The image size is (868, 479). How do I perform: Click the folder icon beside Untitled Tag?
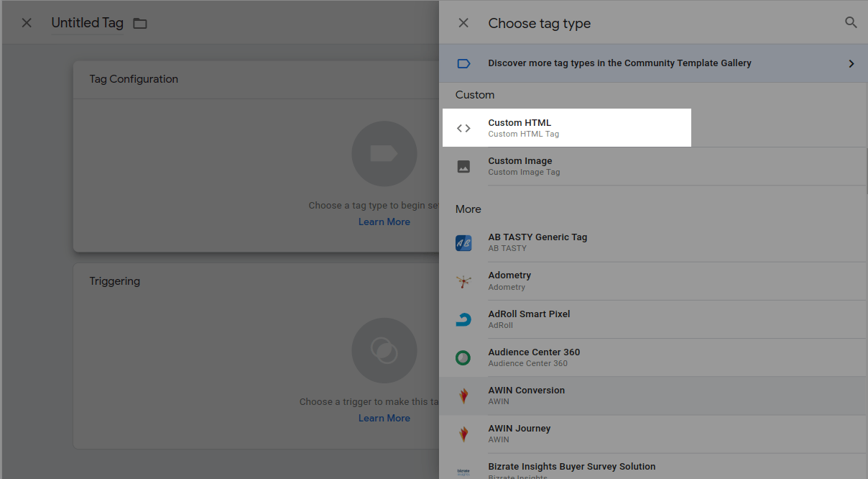(x=140, y=24)
